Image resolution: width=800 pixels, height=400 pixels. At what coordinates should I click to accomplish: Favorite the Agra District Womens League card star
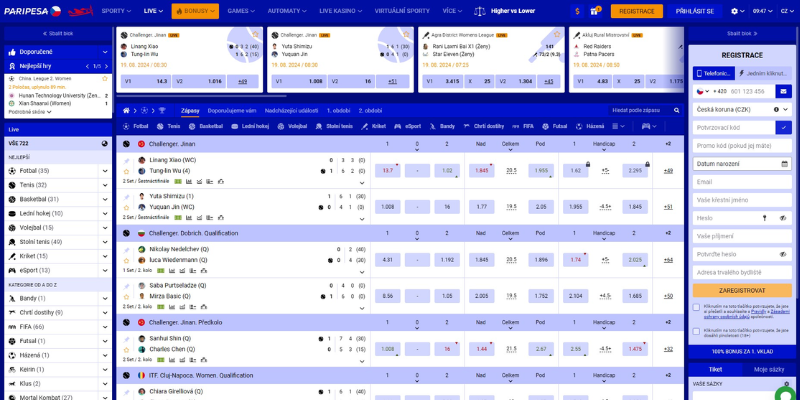pyautogui.click(x=557, y=34)
